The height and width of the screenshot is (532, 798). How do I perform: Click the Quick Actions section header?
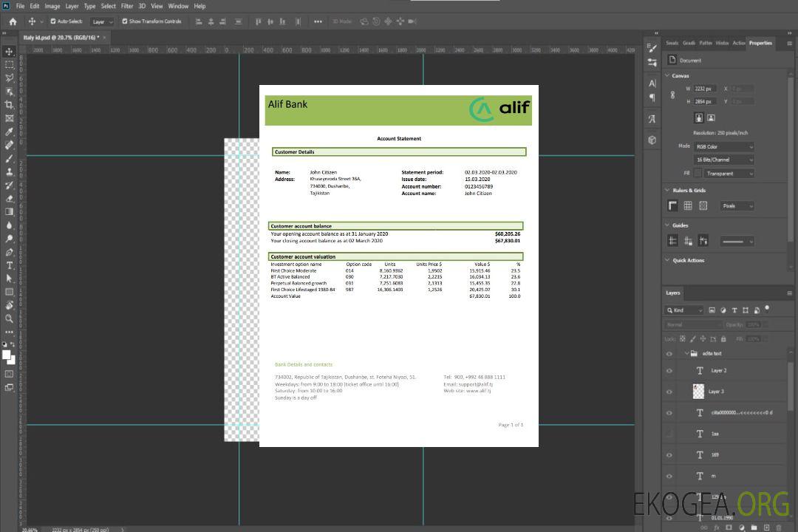click(688, 260)
